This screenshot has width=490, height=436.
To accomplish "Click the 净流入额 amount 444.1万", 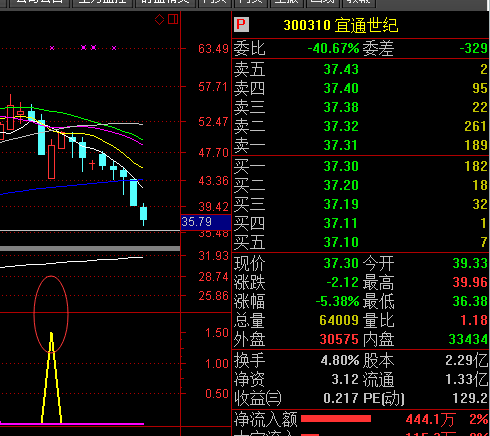I will [x=430, y=419].
